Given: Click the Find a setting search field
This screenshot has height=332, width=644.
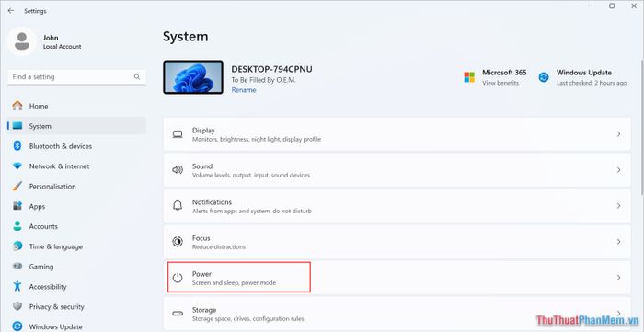Looking at the screenshot, I should pyautogui.click(x=76, y=77).
